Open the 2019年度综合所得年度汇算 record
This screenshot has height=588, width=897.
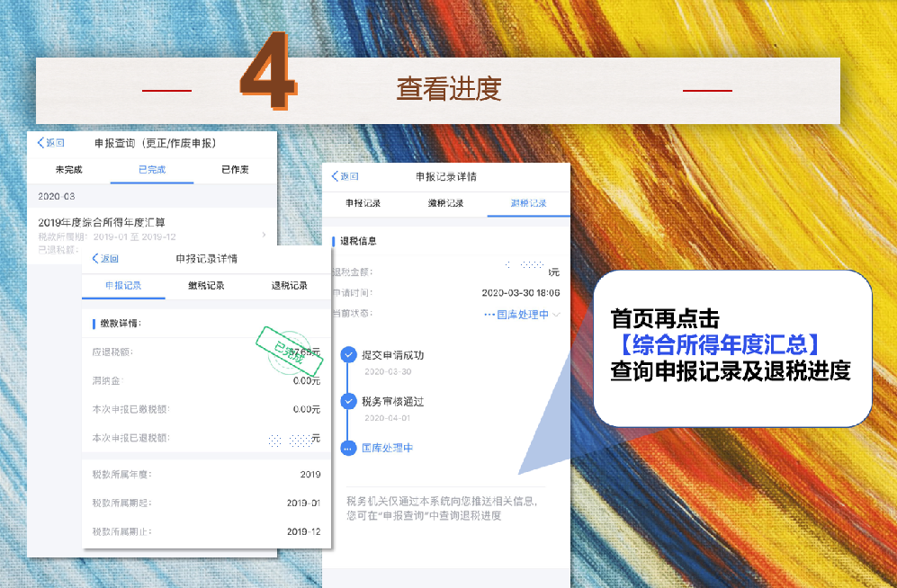click(x=151, y=235)
